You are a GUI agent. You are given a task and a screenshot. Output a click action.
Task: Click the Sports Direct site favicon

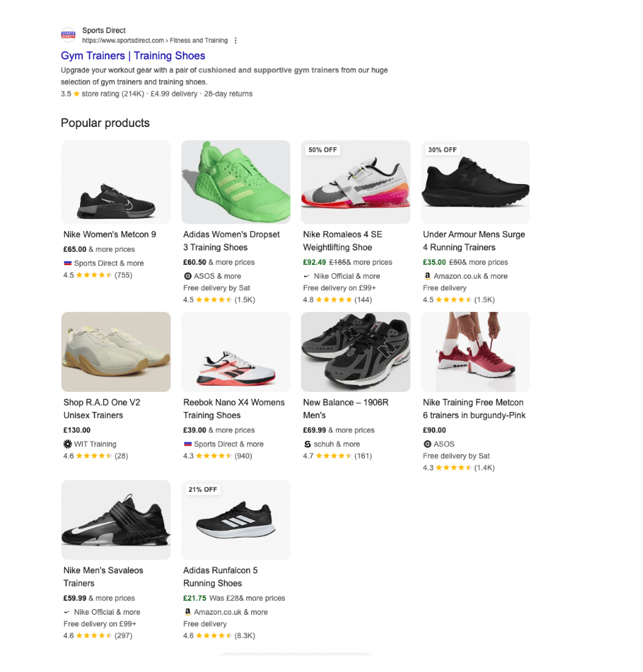pos(68,34)
